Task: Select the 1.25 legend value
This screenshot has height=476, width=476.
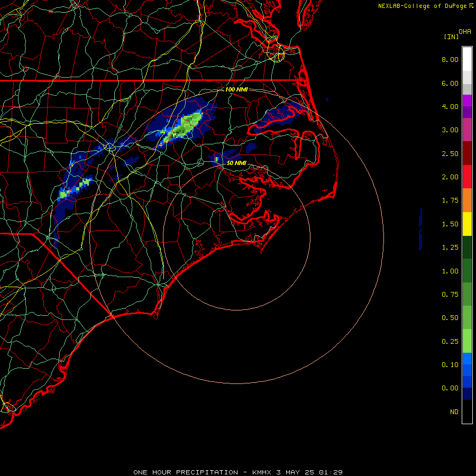Action: (x=450, y=248)
